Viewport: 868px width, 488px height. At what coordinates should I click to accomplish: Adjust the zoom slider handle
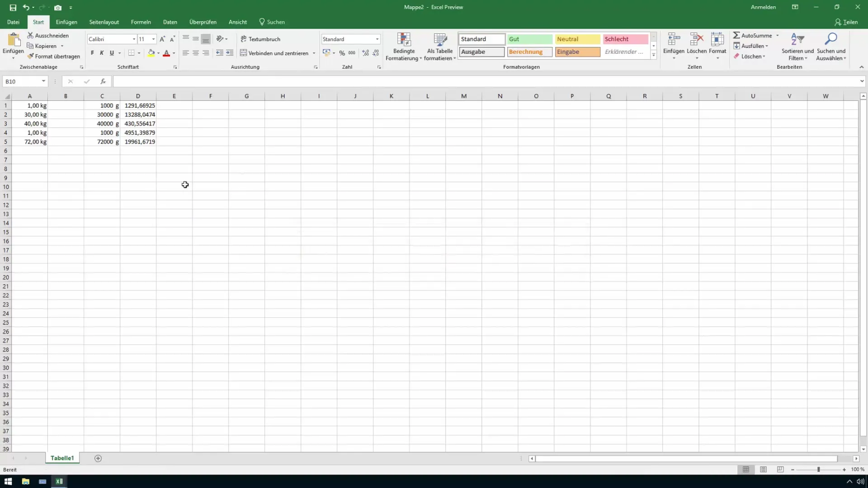click(818, 470)
